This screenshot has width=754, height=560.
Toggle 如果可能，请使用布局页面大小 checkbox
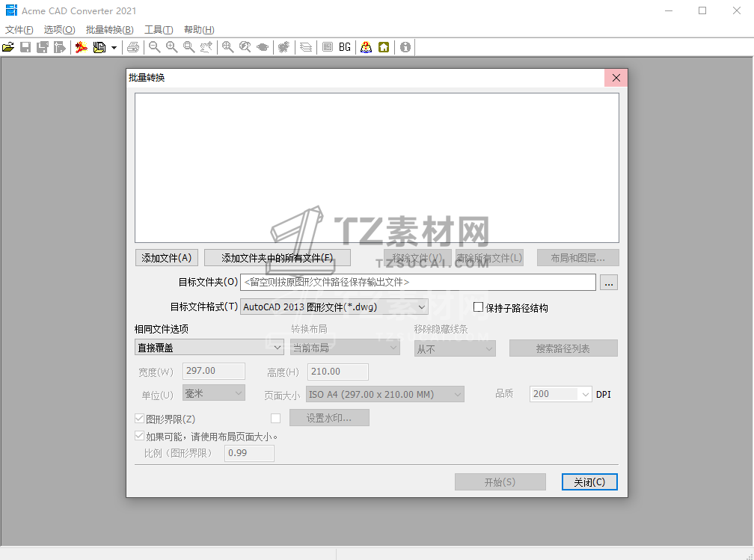tap(139, 436)
